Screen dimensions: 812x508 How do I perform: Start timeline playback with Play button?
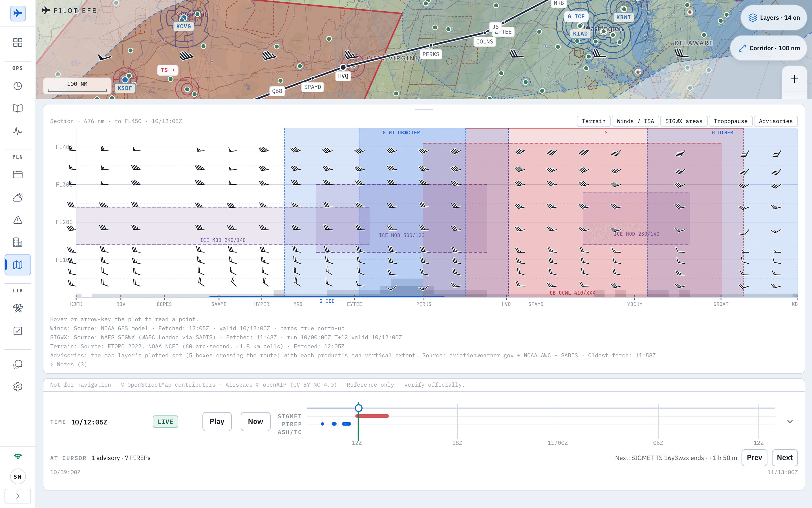[x=217, y=422]
